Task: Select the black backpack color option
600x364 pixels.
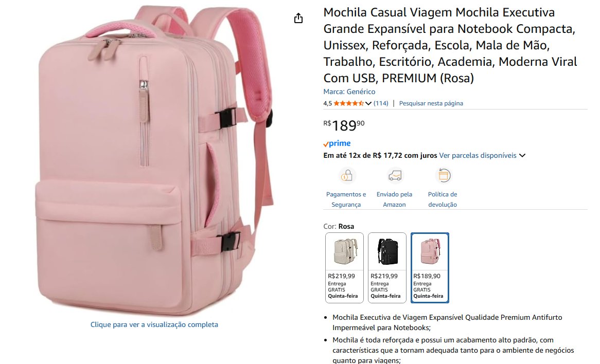Action: [387, 268]
